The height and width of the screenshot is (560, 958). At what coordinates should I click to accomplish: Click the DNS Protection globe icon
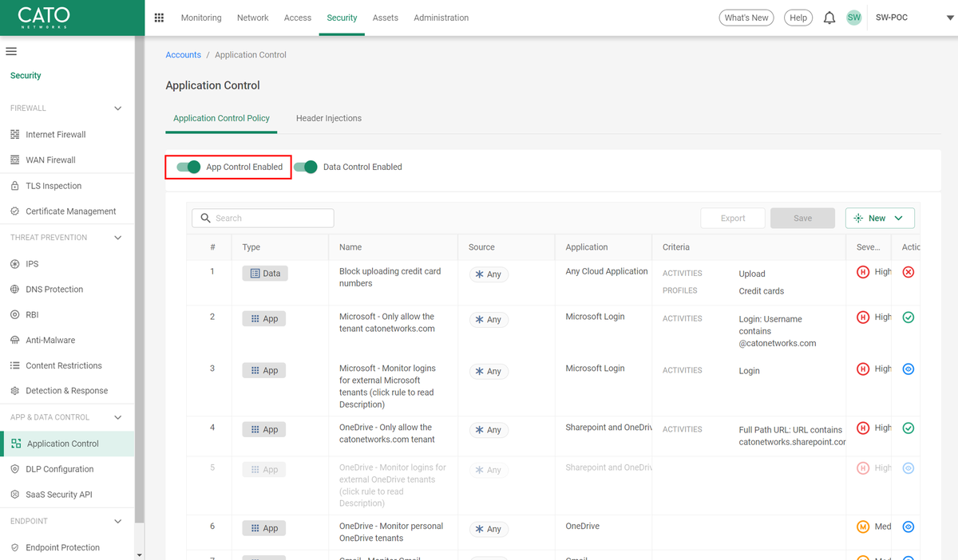click(15, 290)
